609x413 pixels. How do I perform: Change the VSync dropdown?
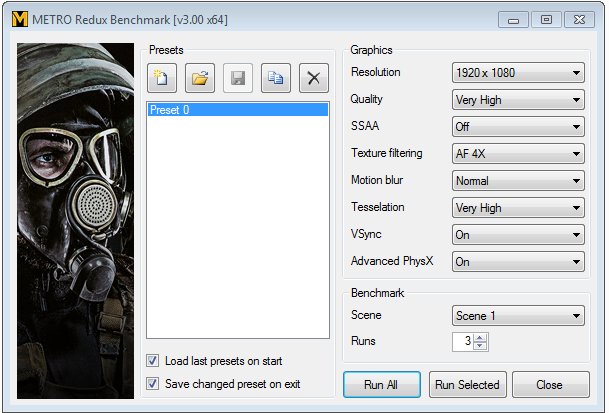[518, 235]
